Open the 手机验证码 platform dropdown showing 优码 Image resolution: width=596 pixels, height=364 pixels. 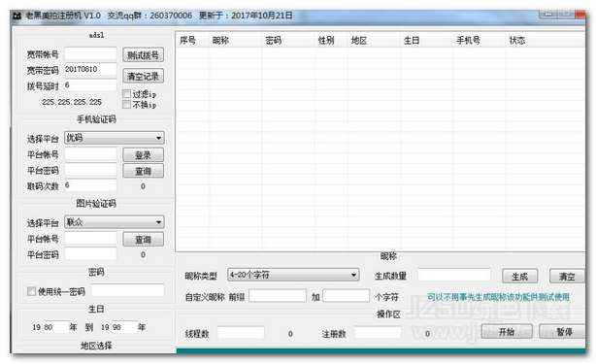[x=115, y=138]
